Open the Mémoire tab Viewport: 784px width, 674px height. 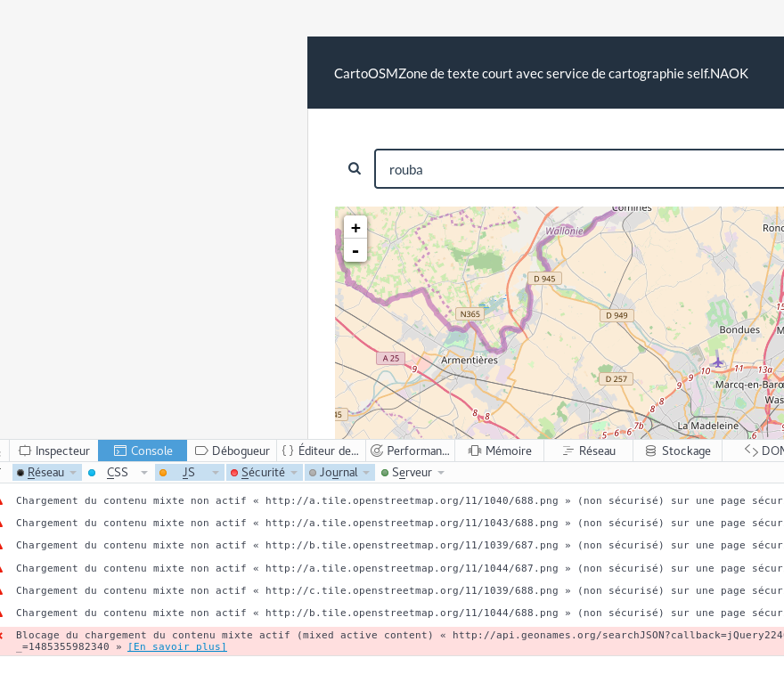tap(500, 451)
